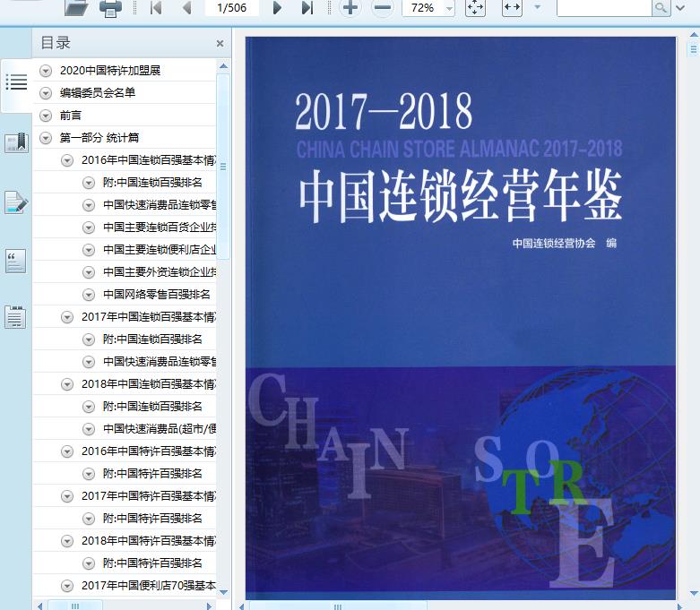Open the 中国主要连锁百货企业 entry
700x610 pixels.
point(160,228)
